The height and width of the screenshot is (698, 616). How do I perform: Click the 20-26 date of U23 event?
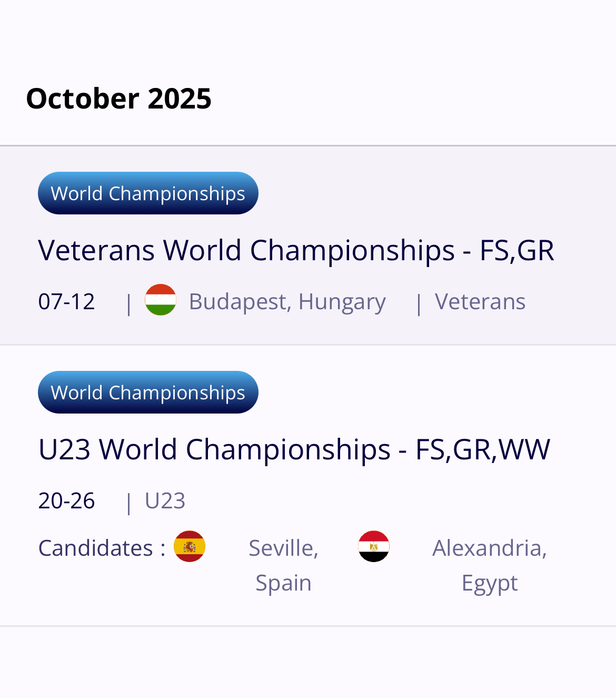point(67,501)
